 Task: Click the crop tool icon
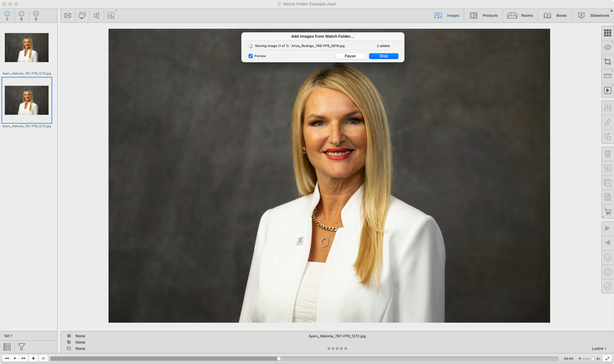(607, 62)
